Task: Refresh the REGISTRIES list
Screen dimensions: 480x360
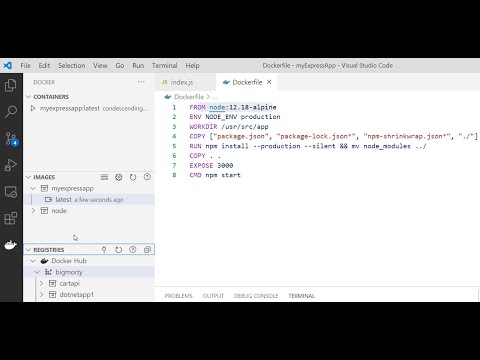Action: point(118,250)
